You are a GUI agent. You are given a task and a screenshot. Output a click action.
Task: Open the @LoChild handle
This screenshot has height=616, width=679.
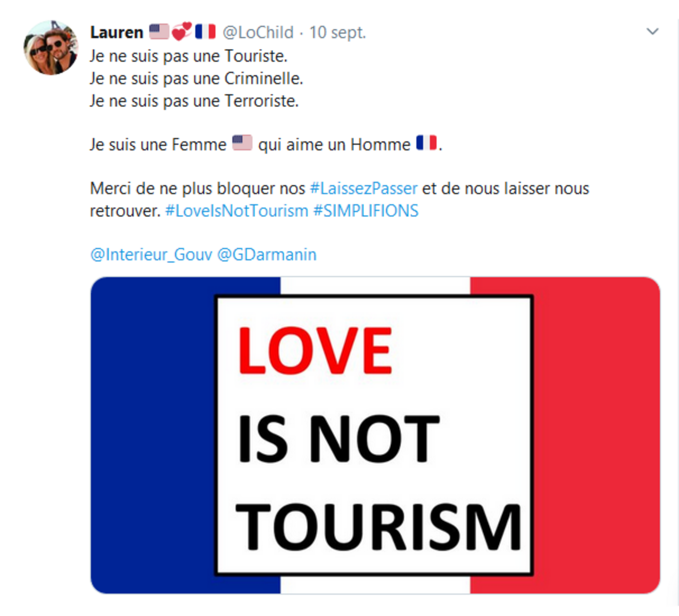click(x=258, y=33)
